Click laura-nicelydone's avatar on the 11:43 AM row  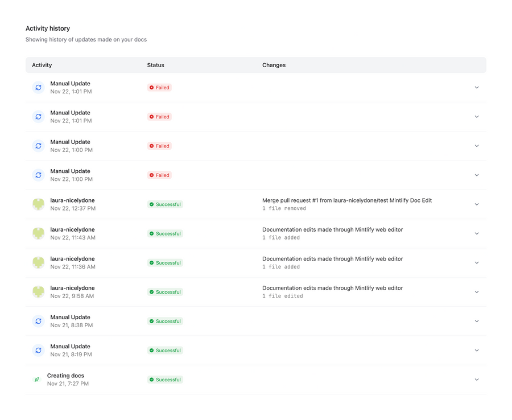tap(38, 233)
